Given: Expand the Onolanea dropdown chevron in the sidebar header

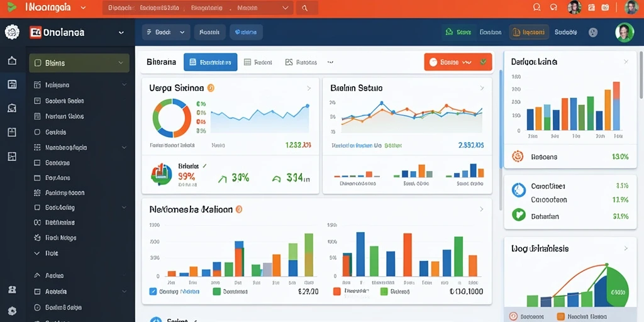Looking at the screenshot, I should point(121,33).
